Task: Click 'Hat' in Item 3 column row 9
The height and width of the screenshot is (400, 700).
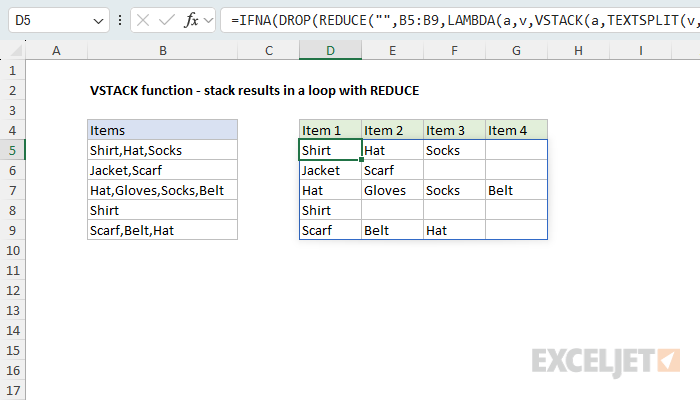Action: tap(454, 230)
